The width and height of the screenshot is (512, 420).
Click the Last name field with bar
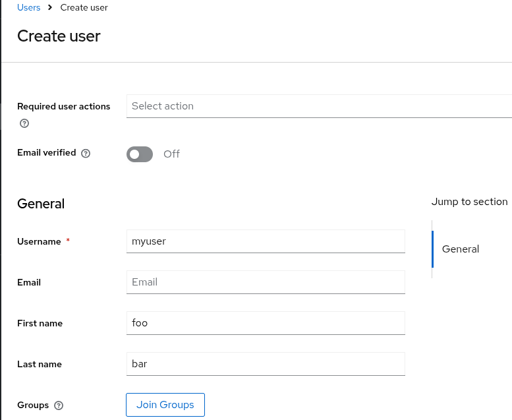265,364
